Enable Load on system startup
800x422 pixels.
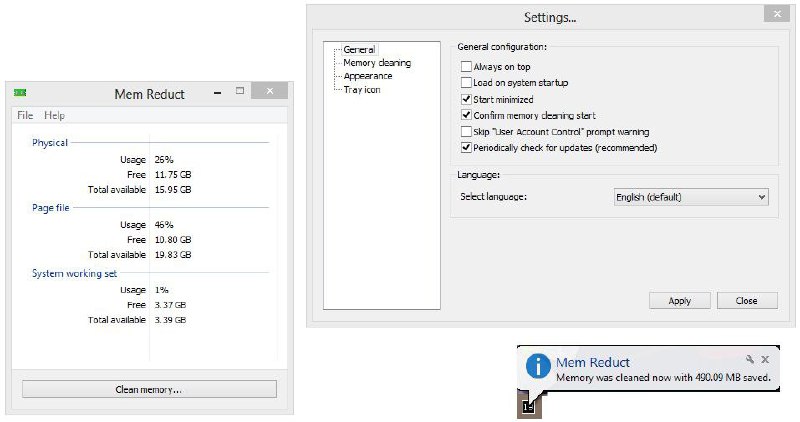pos(466,83)
